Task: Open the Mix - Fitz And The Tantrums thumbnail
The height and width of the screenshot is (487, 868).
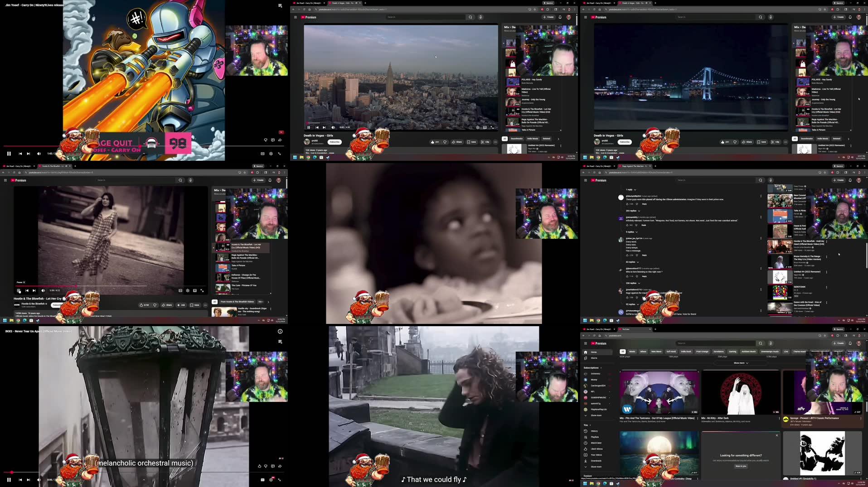Action: pyautogui.click(x=659, y=392)
